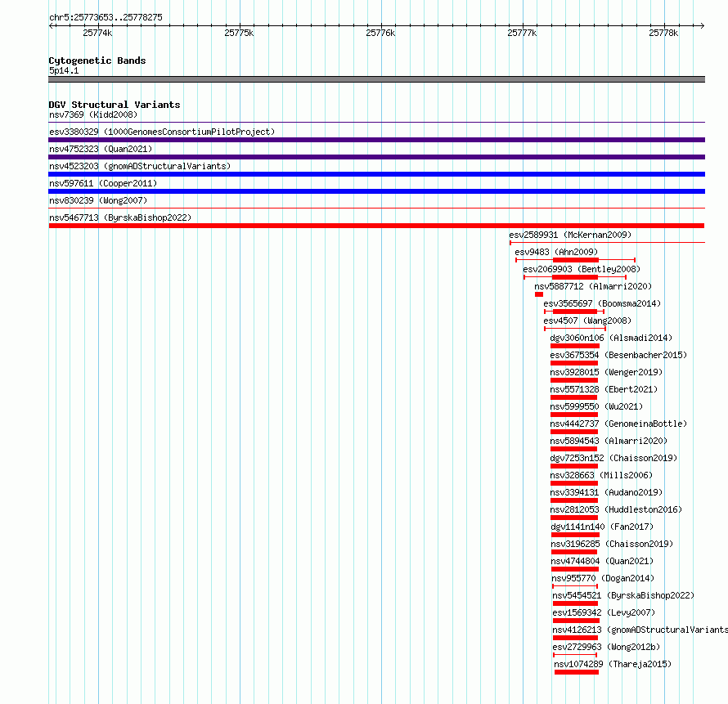
Task: Click the blue nsv4523203 gnomAD variant bar
Action: (x=376, y=174)
